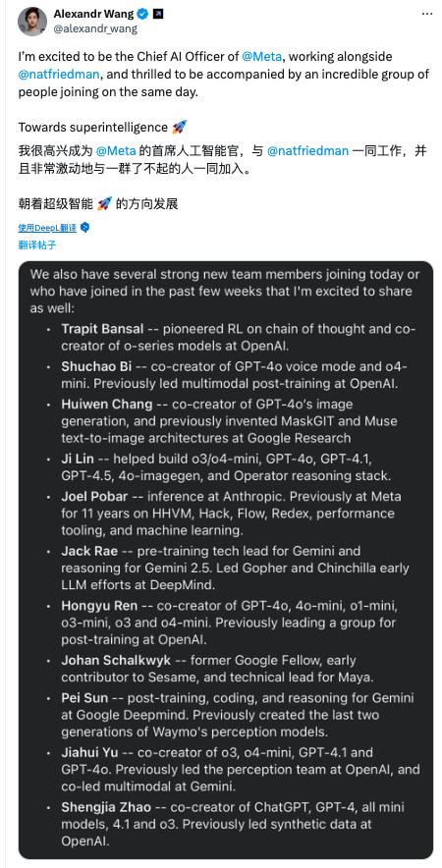The height and width of the screenshot is (868, 442).
Task: Click the Trapit Bansal entry in the image
Action: (x=238, y=337)
